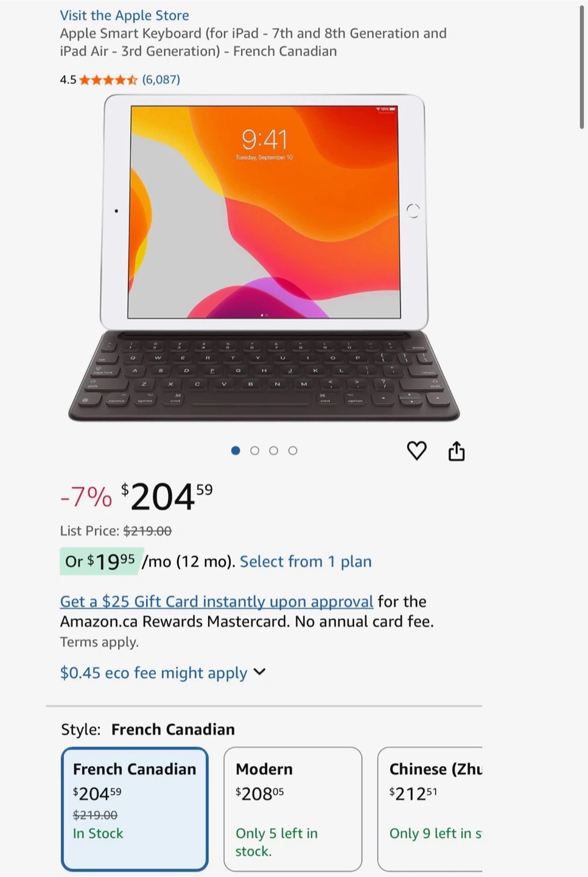The width and height of the screenshot is (588, 877).
Task: Select the fourth image carousel dot
Action: [293, 451]
